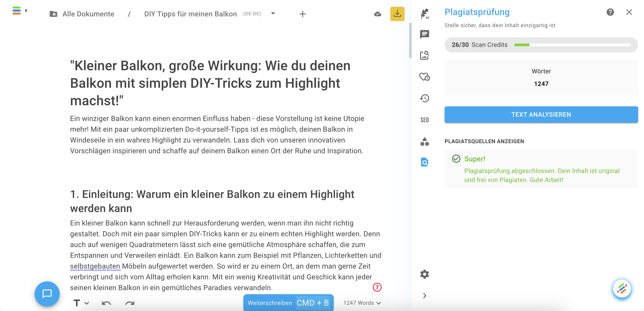
Task: Open the shapes templates icon
Action: pyautogui.click(x=424, y=142)
